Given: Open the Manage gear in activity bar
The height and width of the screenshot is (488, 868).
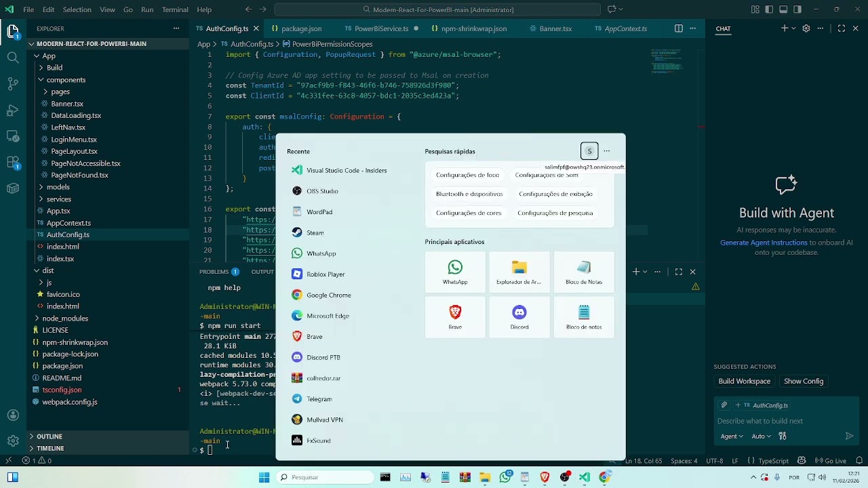Looking at the screenshot, I should (x=13, y=441).
